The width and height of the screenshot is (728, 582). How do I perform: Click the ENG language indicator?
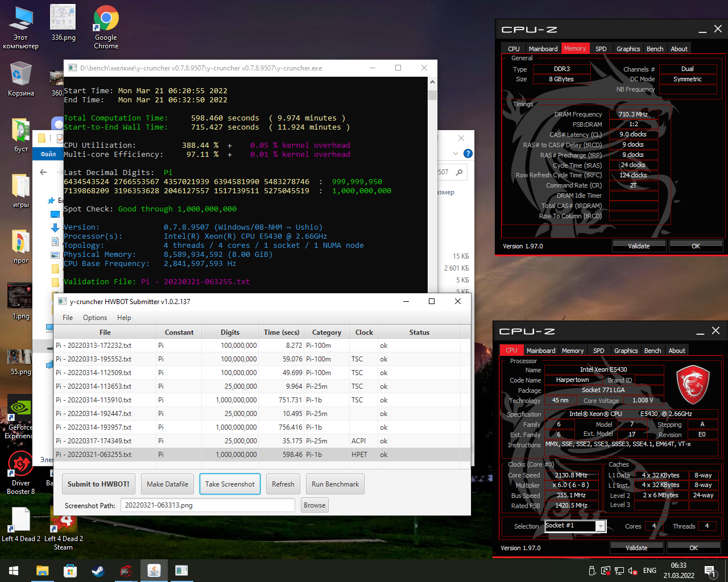(x=650, y=571)
